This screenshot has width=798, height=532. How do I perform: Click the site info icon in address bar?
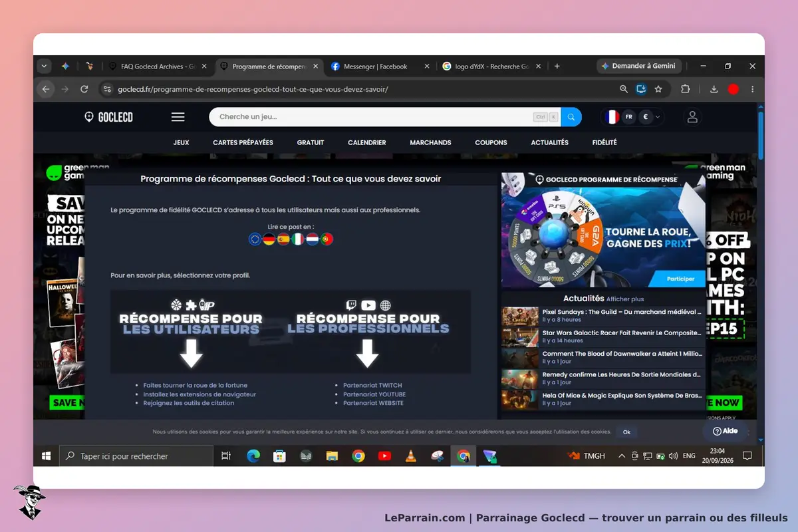pos(107,89)
